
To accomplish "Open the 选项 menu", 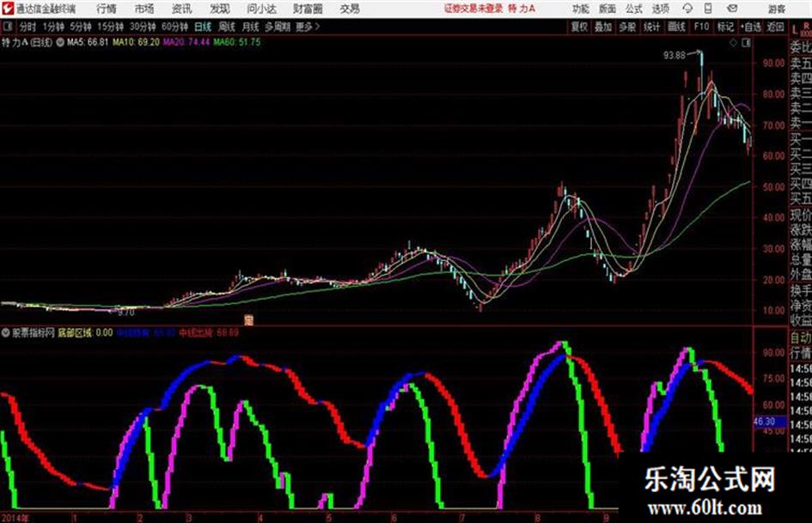I will coord(660,9).
